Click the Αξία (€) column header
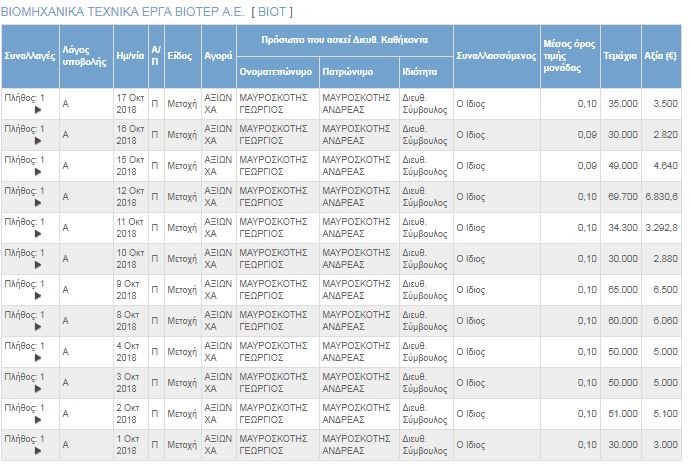The width and height of the screenshot is (691, 465). point(660,56)
